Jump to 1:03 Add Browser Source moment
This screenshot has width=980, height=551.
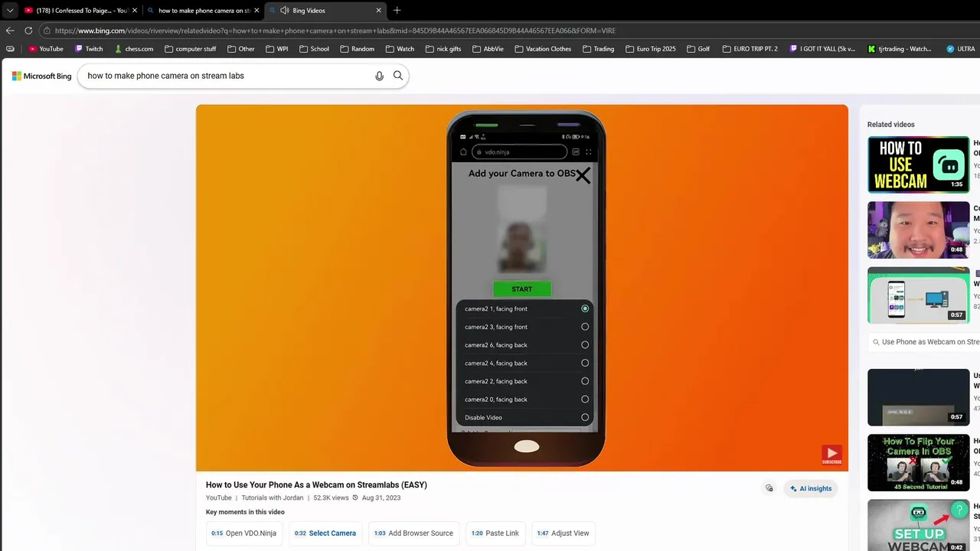pos(413,533)
